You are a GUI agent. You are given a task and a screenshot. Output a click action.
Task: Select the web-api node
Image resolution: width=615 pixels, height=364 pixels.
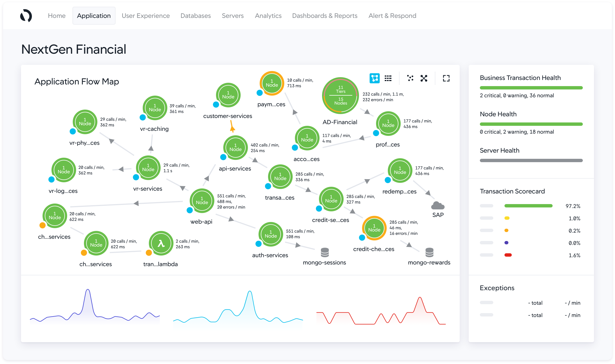point(202,201)
